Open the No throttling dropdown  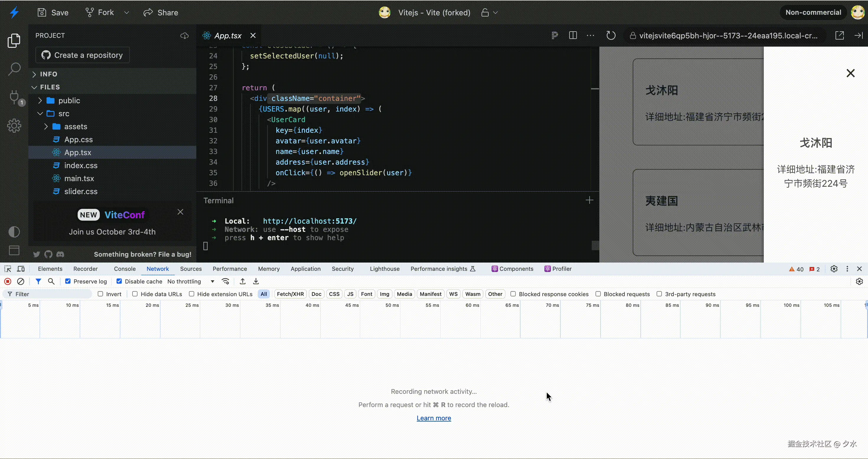[191, 281]
